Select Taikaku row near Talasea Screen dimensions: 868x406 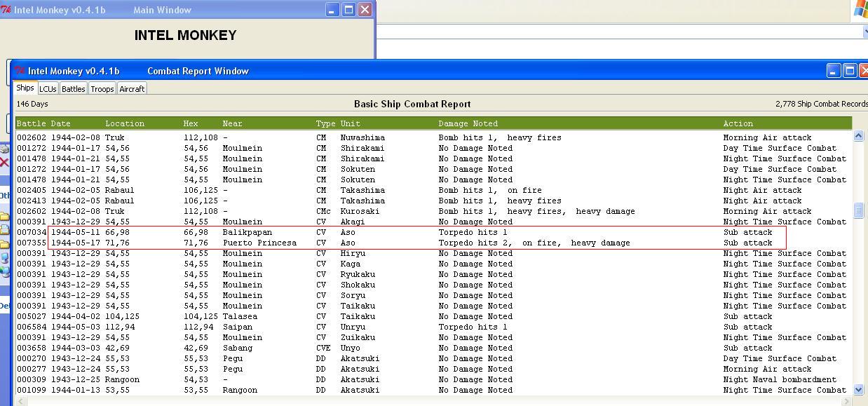(433, 316)
